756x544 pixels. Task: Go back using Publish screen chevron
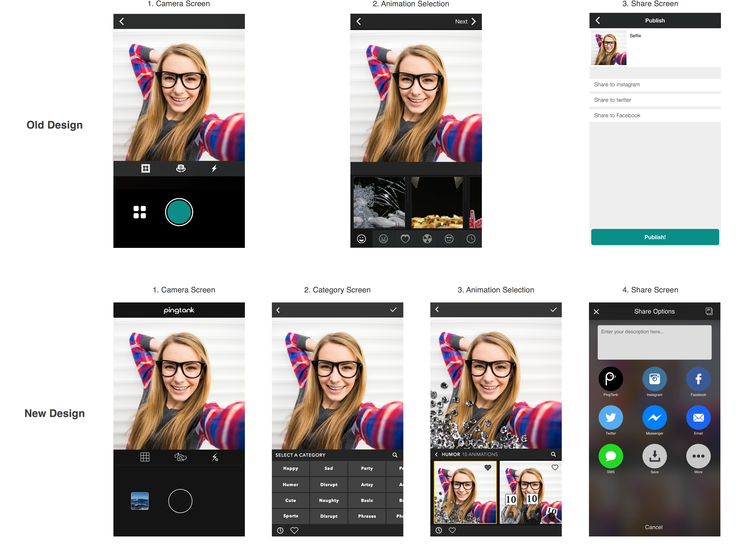click(x=597, y=20)
